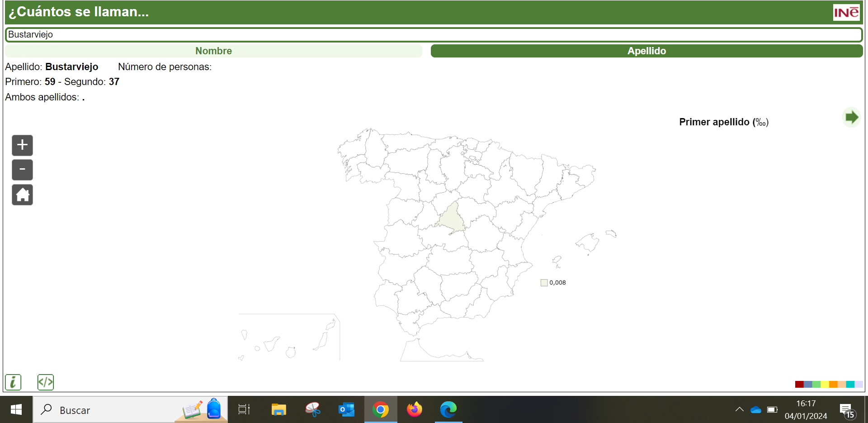
Task: Click the Canary Islands inset on the map
Action: click(289, 337)
